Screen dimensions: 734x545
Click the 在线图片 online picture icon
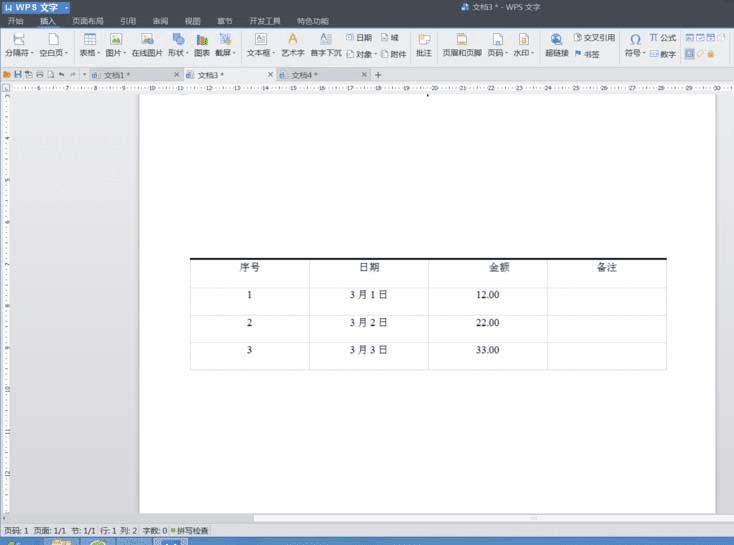(x=147, y=39)
